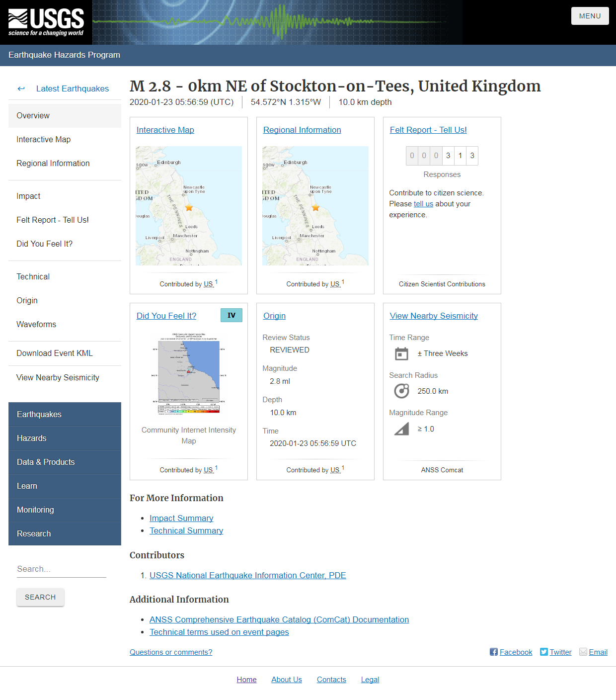Click the Email text link
The height and width of the screenshot is (700, 616).
598,652
